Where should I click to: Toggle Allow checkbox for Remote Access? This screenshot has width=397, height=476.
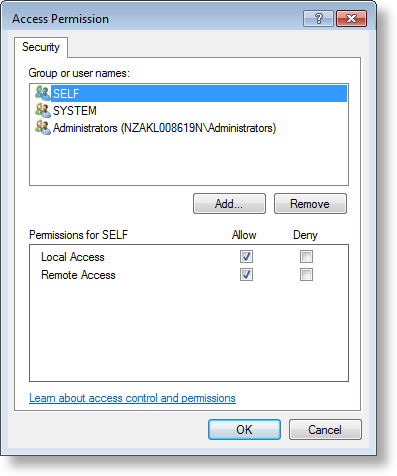246,275
